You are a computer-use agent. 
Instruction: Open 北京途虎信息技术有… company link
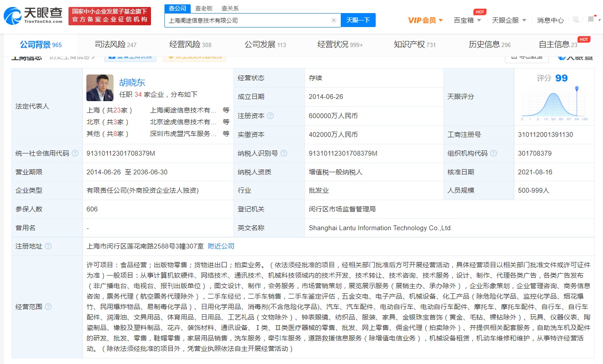coord(183,122)
